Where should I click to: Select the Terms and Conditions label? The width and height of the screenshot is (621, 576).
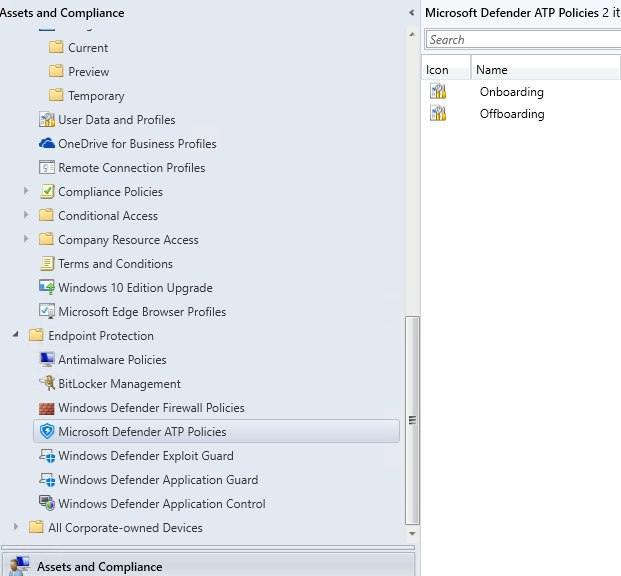pos(115,263)
